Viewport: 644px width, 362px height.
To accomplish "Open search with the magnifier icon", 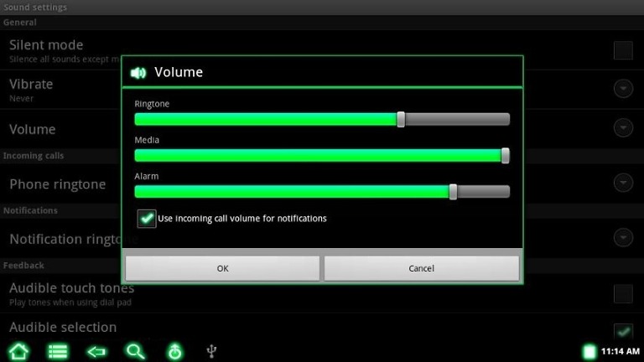I will [136, 352].
